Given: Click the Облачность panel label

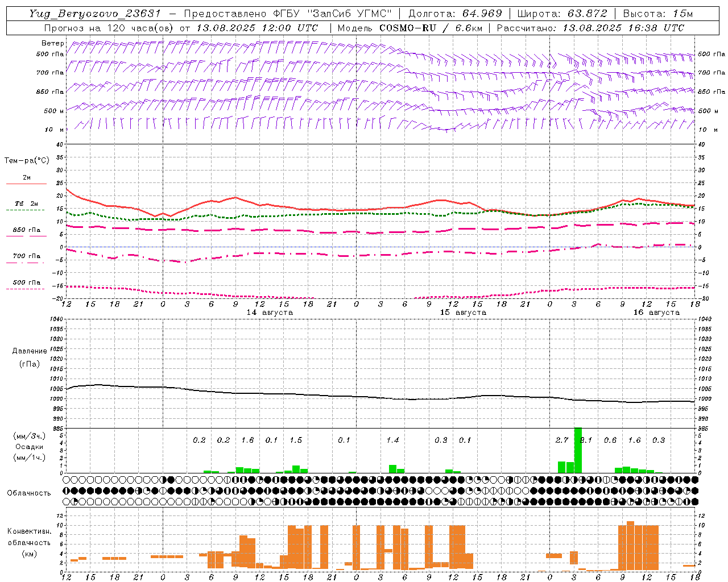Looking at the screenshot, I should [29, 493].
